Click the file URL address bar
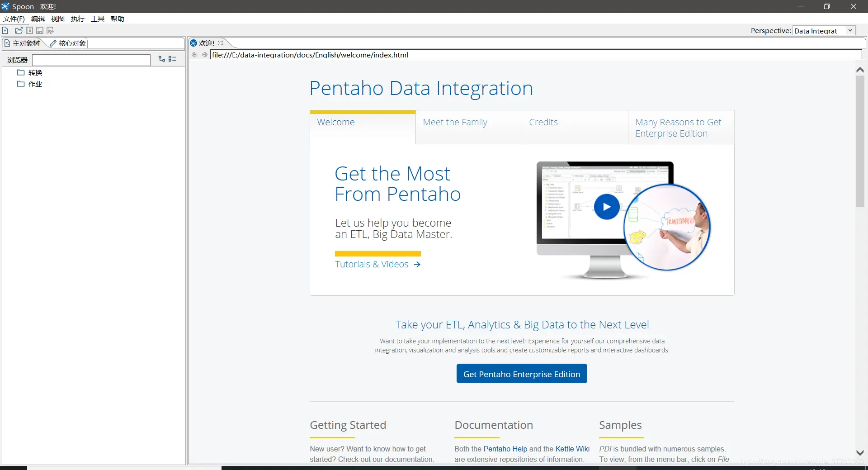 tap(536, 55)
